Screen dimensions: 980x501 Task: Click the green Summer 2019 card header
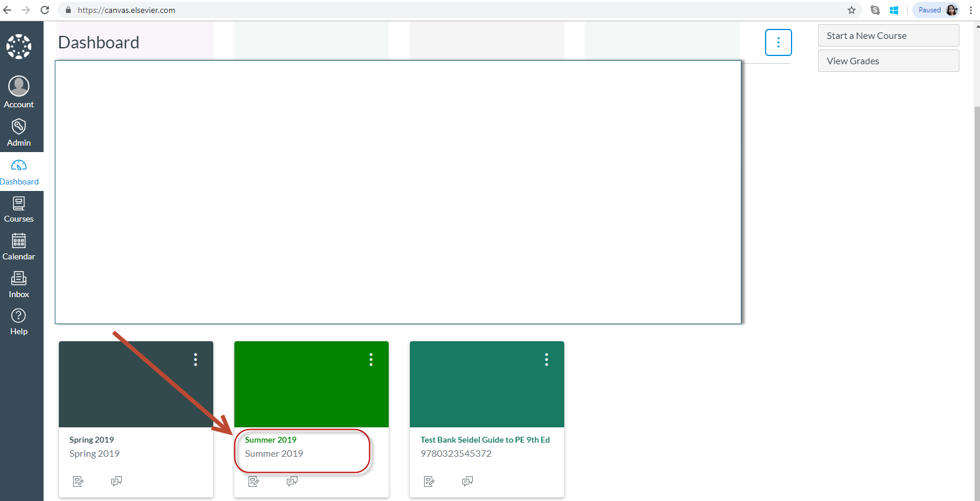pos(312,384)
